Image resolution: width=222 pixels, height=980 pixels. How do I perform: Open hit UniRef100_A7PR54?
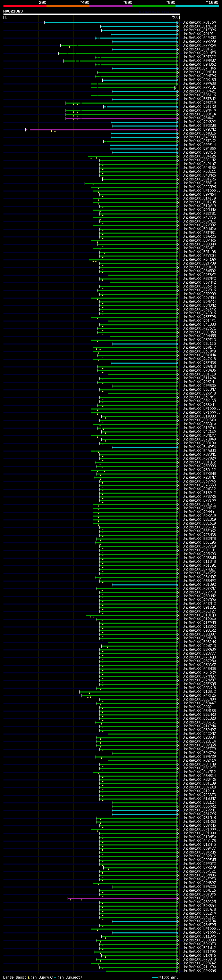(x=199, y=45)
